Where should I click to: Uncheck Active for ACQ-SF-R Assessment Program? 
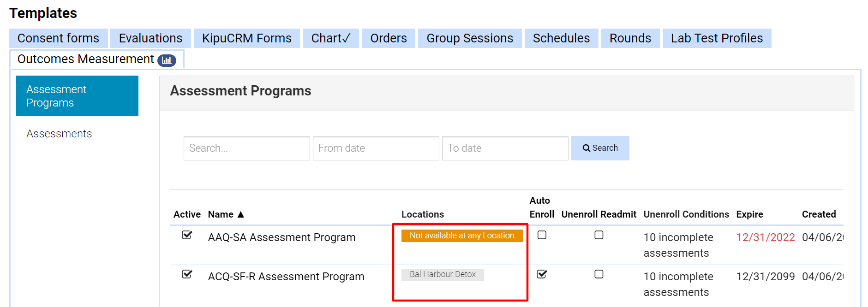pos(187,274)
